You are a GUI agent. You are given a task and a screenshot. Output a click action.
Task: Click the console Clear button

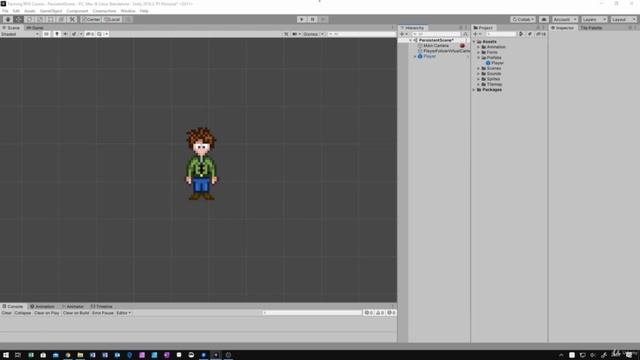pyautogui.click(x=7, y=313)
